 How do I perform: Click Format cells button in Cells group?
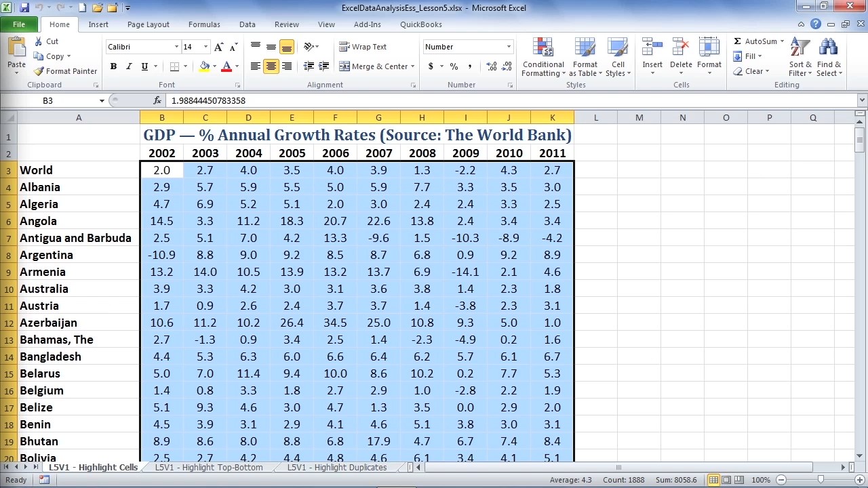(x=709, y=56)
